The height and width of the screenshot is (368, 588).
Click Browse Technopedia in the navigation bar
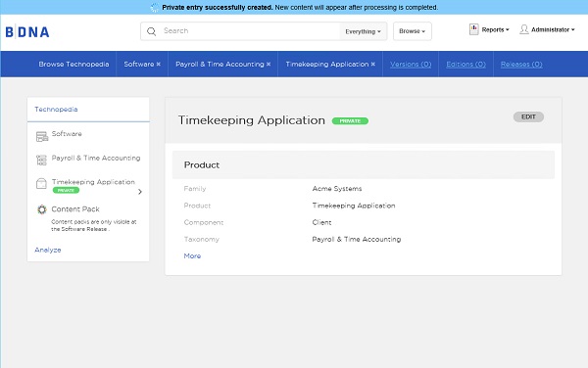73,64
